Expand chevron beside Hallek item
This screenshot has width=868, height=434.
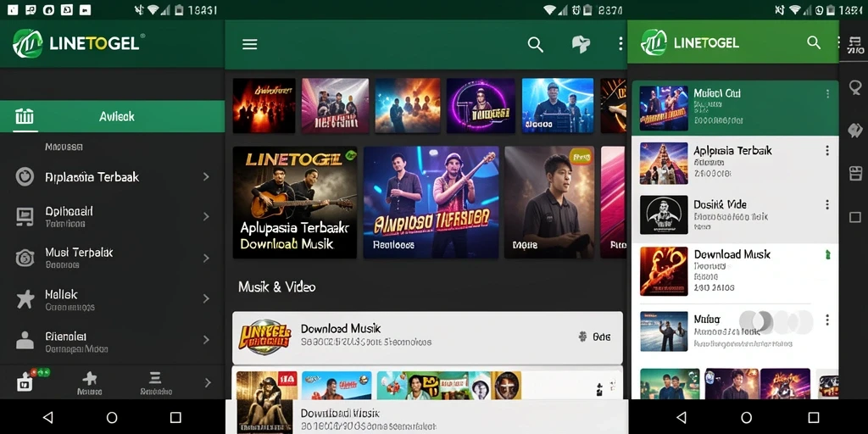206,298
